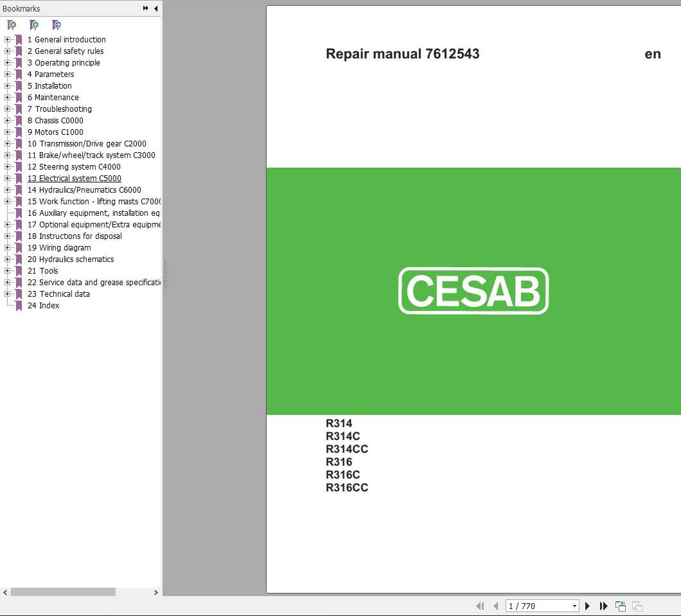The image size is (681, 616).
Task: Expand the 19 Wiring diagram bookmark
Action: click(7, 247)
